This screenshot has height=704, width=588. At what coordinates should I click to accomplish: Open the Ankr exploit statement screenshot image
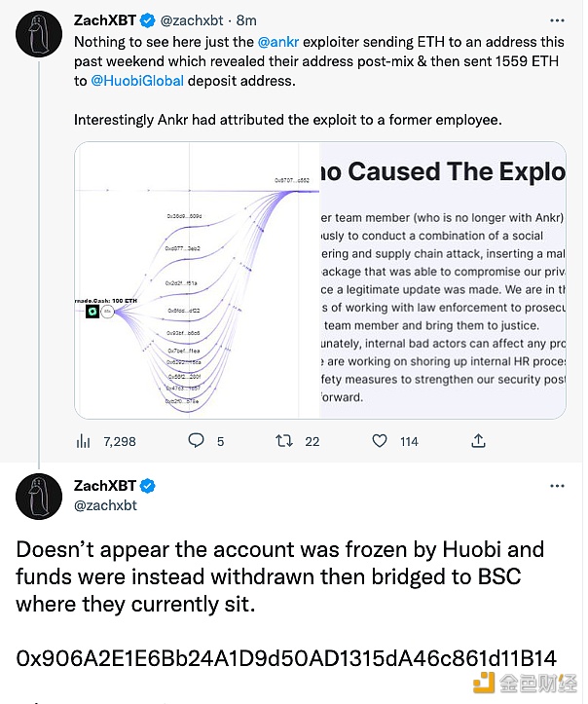(x=442, y=281)
